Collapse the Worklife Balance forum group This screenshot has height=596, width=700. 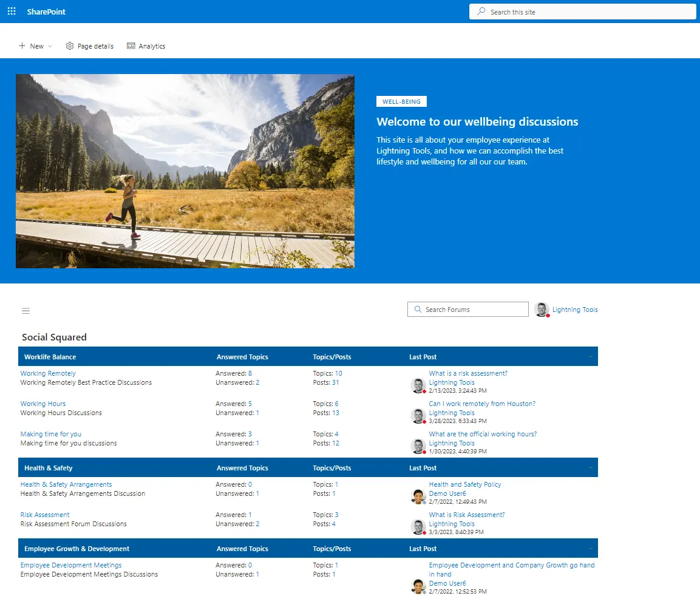point(590,356)
